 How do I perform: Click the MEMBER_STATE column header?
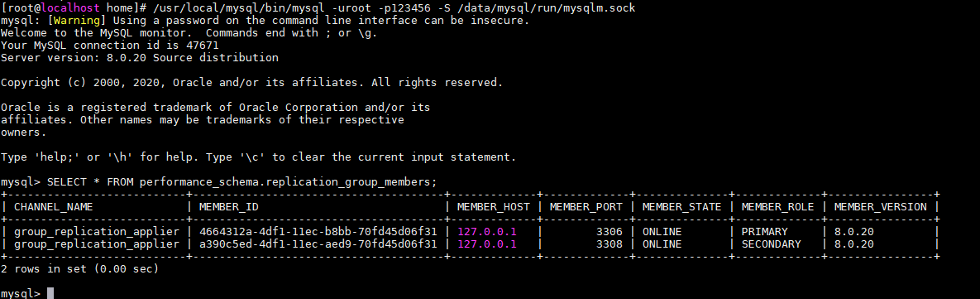coord(682,206)
